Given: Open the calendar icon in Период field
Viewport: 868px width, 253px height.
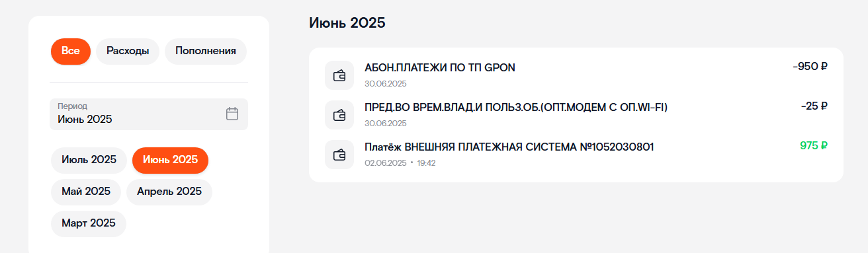Looking at the screenshot, I should pos(232,114).
